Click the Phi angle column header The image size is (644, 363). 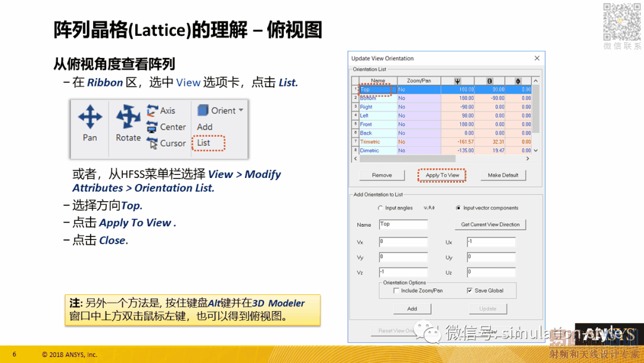click(518, 81)
